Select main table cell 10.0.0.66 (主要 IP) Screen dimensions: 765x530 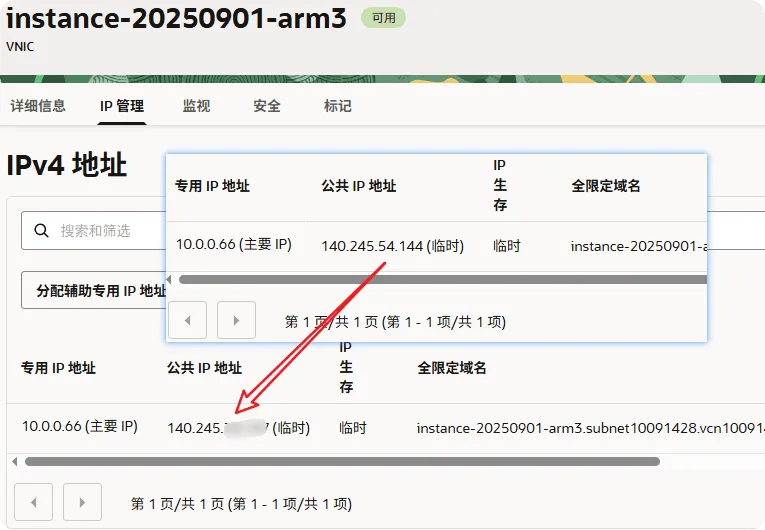[80, 427]
